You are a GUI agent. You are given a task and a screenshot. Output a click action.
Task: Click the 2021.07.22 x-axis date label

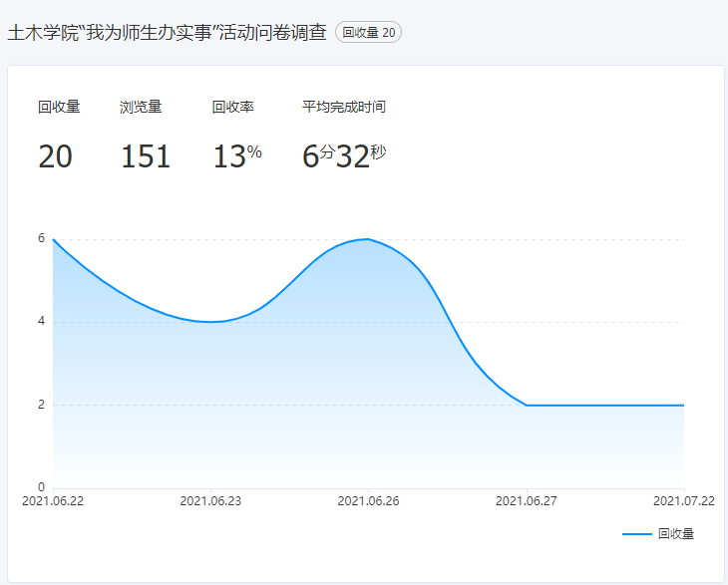[683, 501]
